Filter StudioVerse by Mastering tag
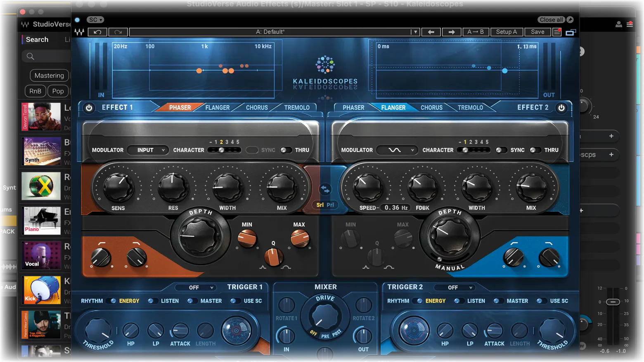This screenshot has height=362, width=644. coord(49,75)
